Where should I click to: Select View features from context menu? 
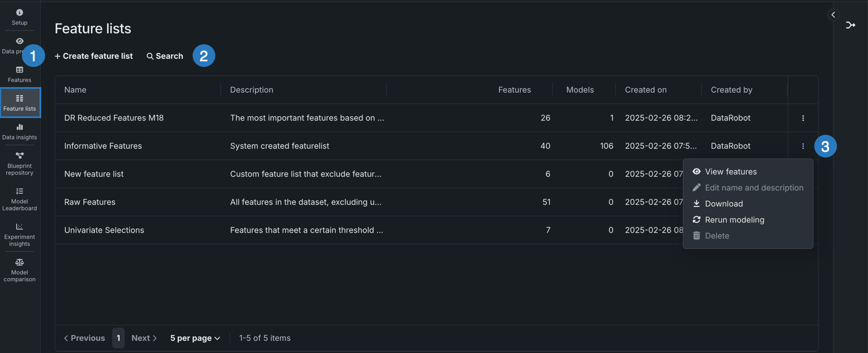click(x=730, y=172)
